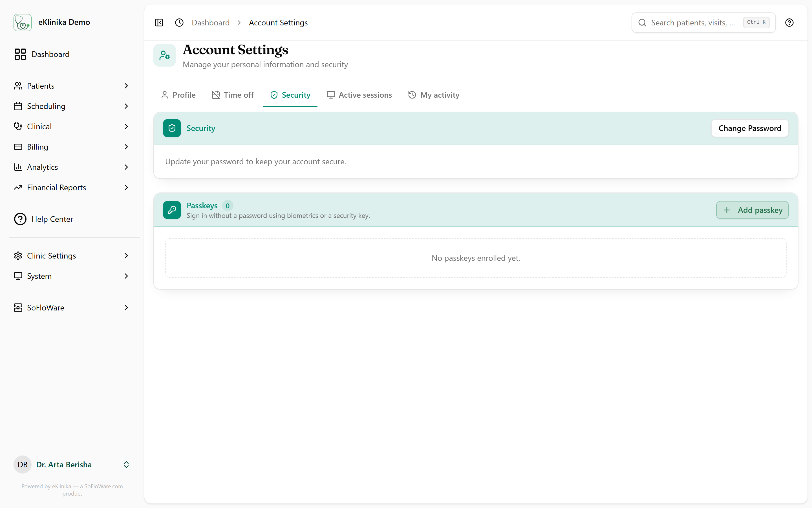
Task: Click the Account Settings breadcrumb
Action: [x=278, y=23]
